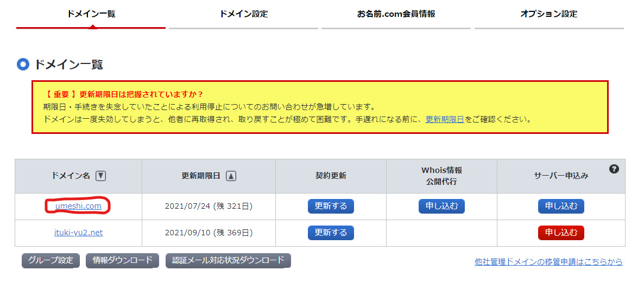Click the 更新期限日 link in the yellow notice
Screen dimensions: 644x283
[445, 120]
